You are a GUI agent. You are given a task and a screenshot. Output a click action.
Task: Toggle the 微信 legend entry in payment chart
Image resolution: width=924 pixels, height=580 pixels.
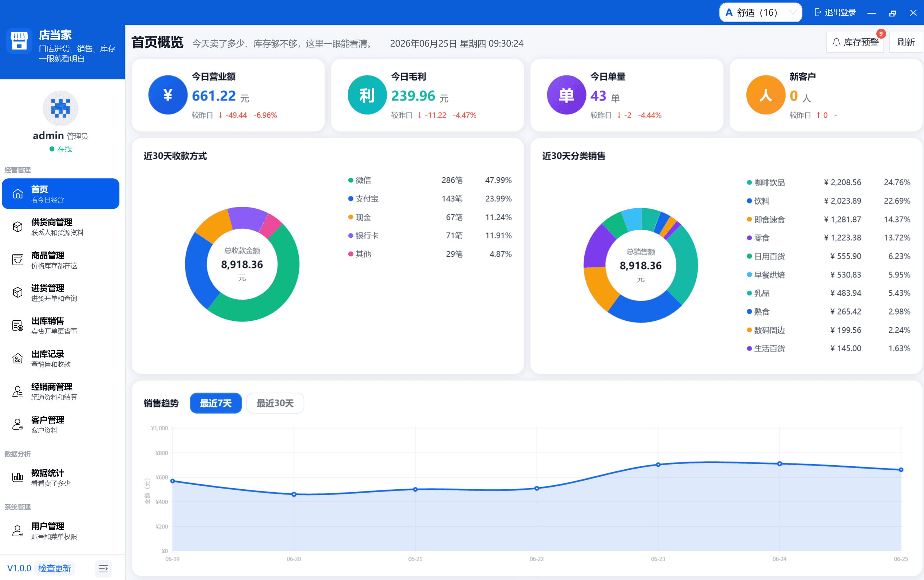point(359,180)
